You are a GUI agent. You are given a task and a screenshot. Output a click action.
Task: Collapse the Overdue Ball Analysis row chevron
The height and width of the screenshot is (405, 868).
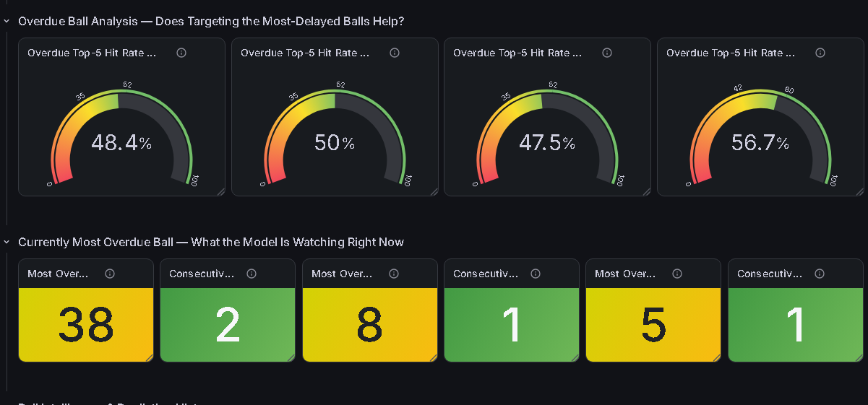(7, 22)
